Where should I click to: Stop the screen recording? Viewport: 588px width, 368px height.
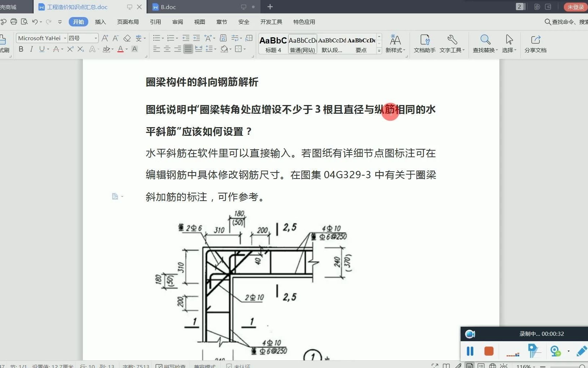click(489, 351)
